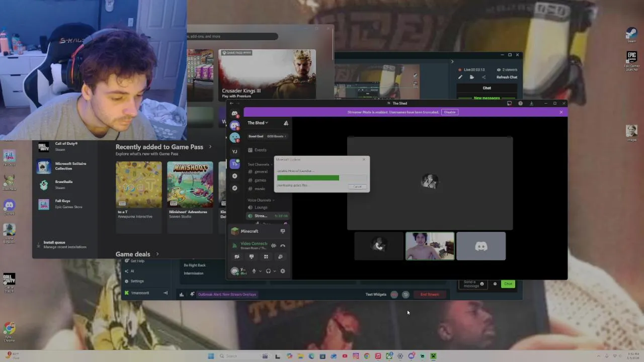
Task: Dismiss the Streamer Mode banner
Action: coord(561,112)
